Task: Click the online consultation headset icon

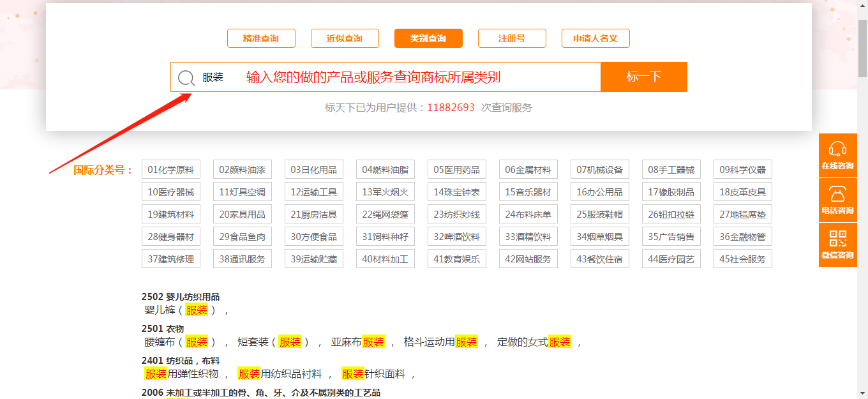Action: [x=837, y=153]
